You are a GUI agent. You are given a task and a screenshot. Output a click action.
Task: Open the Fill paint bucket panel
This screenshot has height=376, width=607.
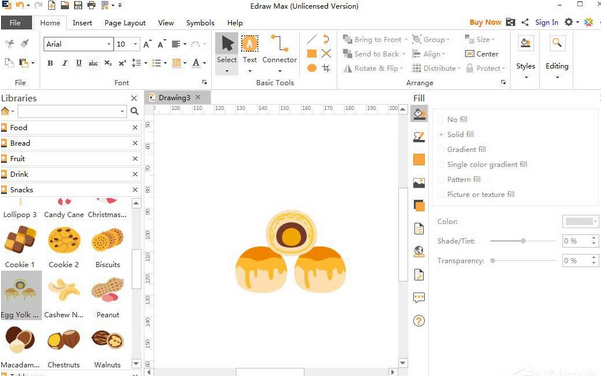point(419,114)
